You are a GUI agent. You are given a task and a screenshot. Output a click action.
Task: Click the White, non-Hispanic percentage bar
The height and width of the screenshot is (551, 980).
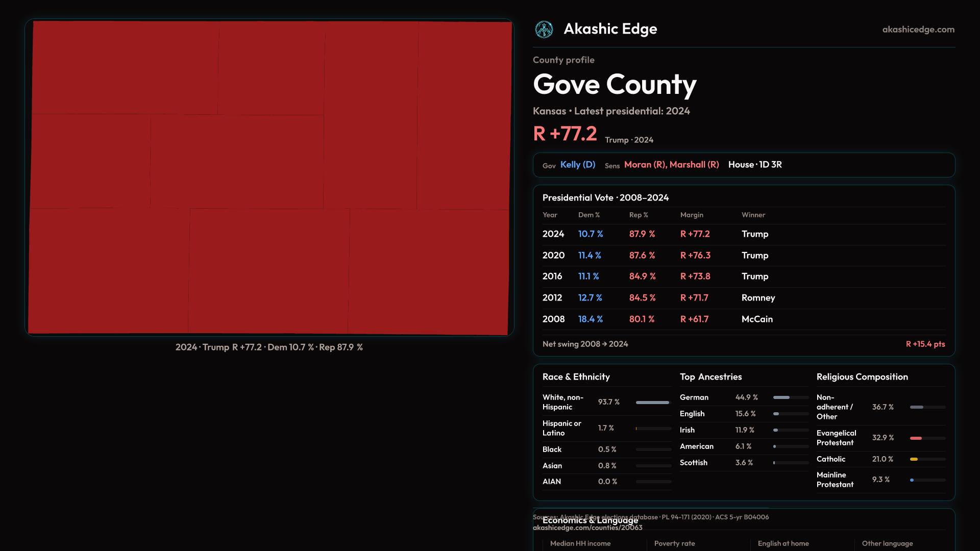652,403
